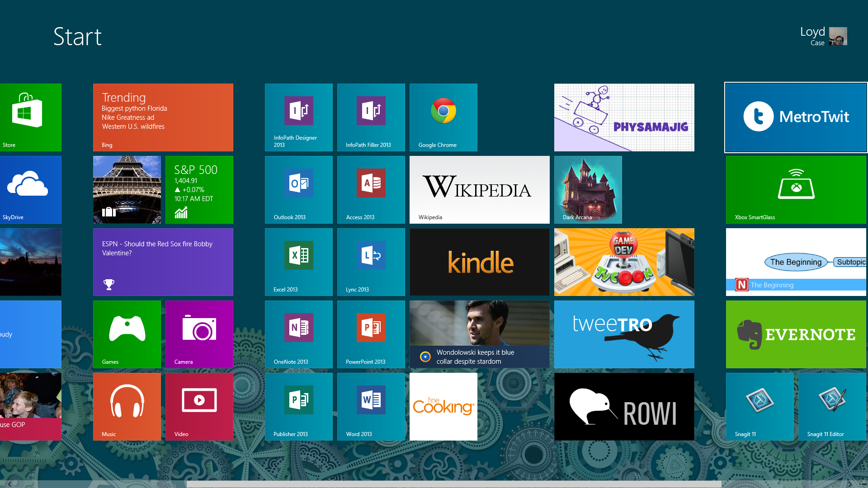868x488 pixels.
Task: Open the OneNote 2013 tile
Action: [298, 334]
